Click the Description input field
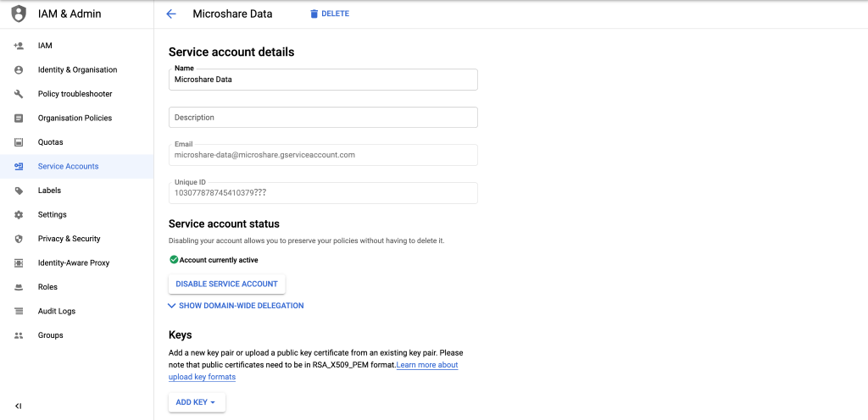 click(x=323, y=117)
